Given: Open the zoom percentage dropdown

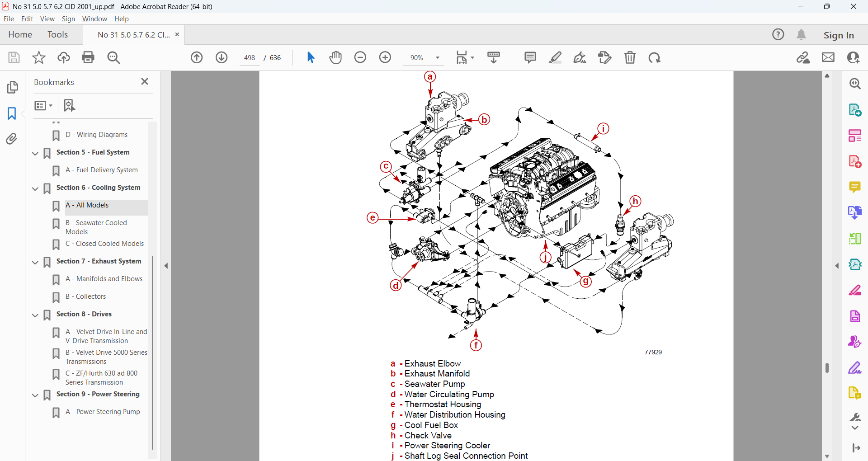Looking at the screenshot, I should 438,57.
